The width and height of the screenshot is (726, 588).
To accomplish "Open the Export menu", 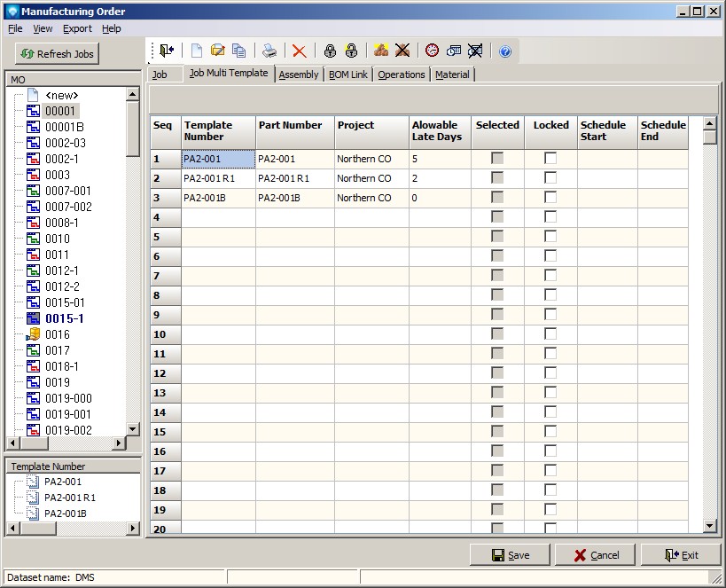I will coord(77,28).
